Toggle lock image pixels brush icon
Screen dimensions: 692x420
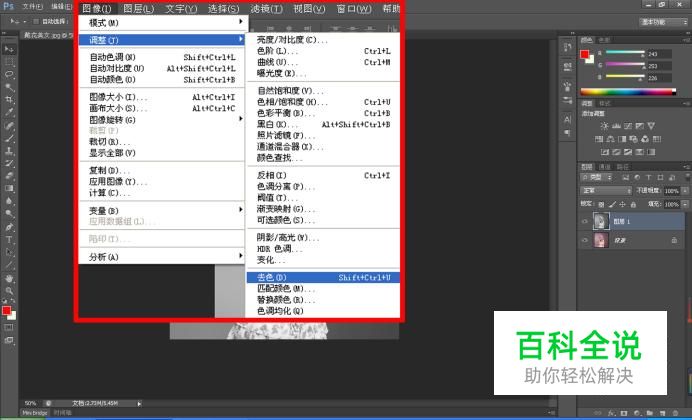coord(612,205)
